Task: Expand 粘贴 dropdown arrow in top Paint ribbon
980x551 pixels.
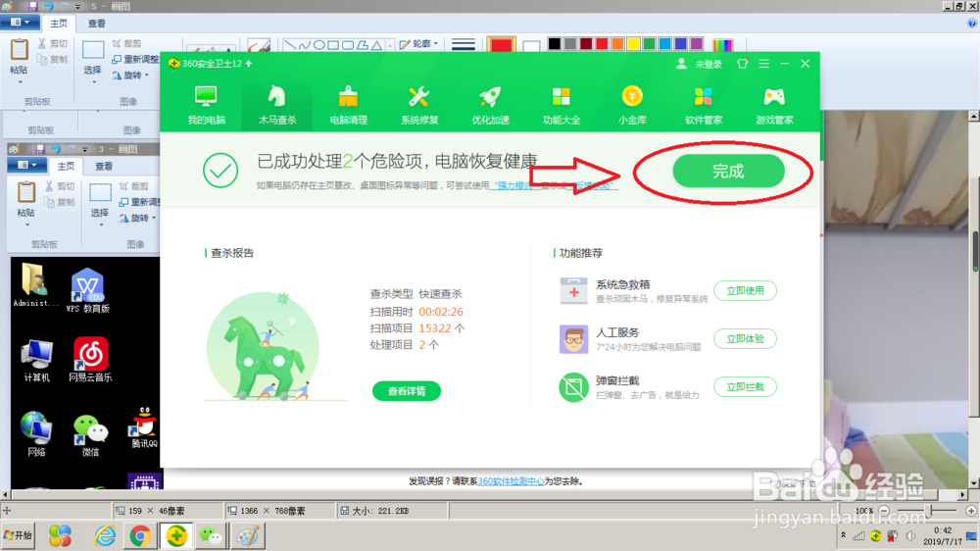Action: pos(20,82)
